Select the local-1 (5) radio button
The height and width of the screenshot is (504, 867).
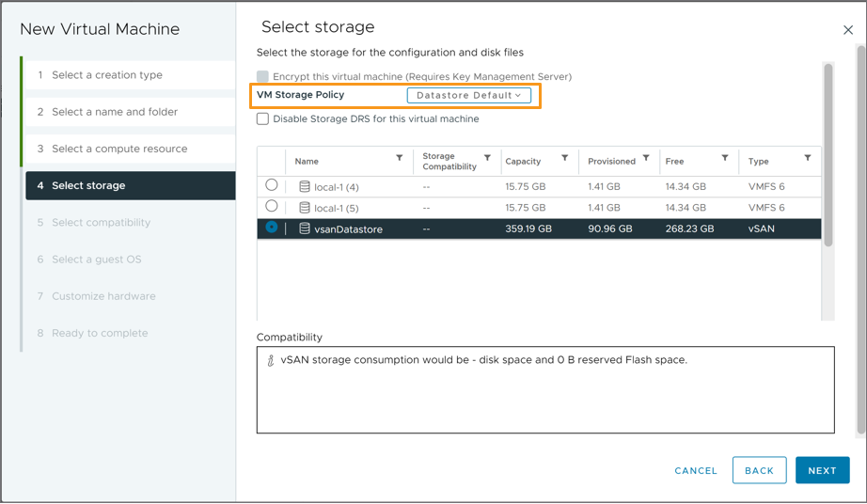(x=272, y=206)
